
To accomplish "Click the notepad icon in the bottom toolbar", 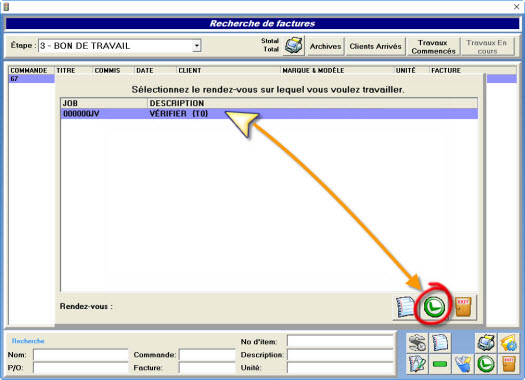I will click(440, 343).
